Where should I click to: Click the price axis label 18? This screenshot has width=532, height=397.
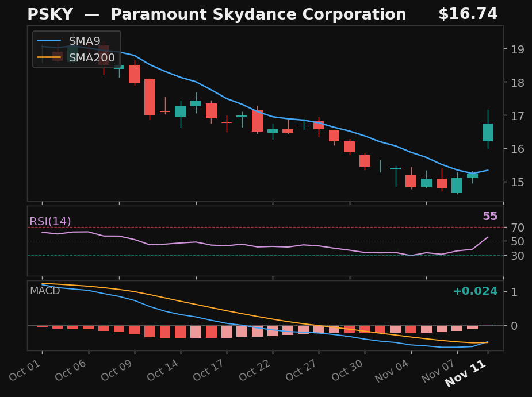[518, 83]
